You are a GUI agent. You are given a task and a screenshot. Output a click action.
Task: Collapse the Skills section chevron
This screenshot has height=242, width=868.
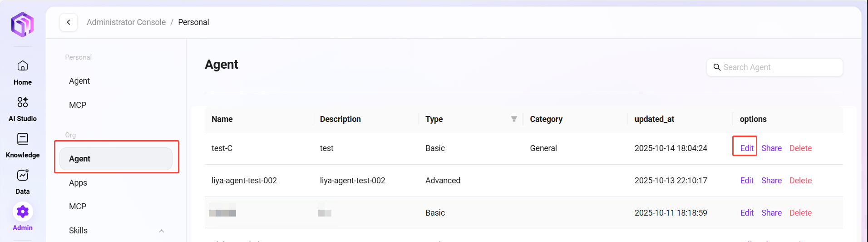pos(161,231)
